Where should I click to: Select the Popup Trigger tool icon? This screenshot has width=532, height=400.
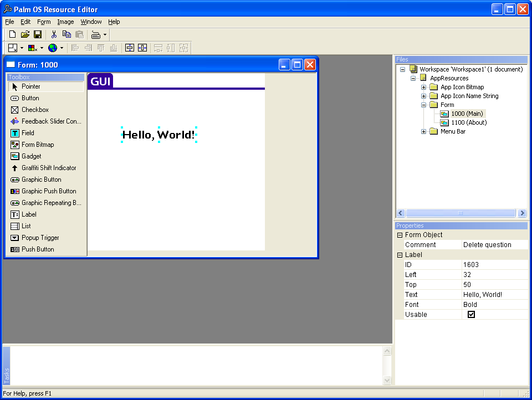point(14,238)
